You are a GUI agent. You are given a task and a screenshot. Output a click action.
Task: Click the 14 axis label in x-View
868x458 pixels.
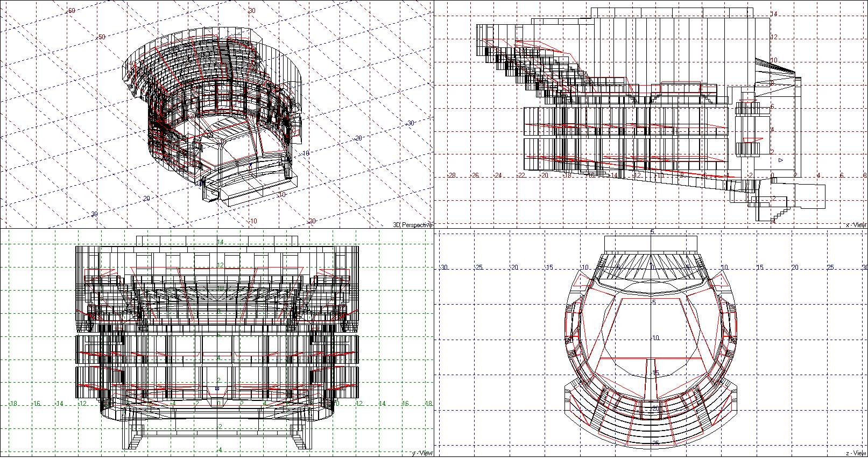(774, 14)
